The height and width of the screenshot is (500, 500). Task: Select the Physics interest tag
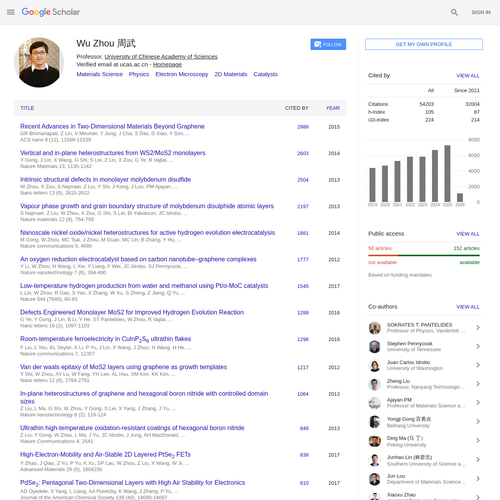coord(139,74)
